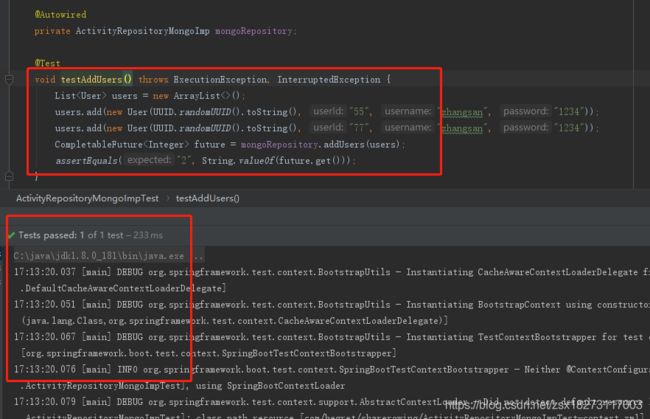Click the expected "2" argument
The width and height of the screenshot is (650, 419).
(x=184, y=160)
